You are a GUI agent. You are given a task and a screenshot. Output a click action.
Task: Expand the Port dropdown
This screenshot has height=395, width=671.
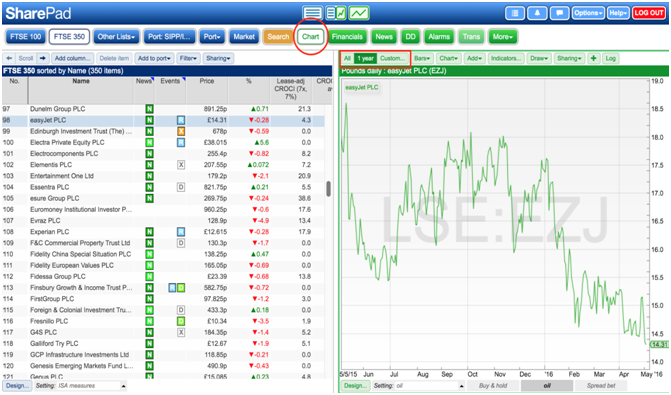coord(211,37)
